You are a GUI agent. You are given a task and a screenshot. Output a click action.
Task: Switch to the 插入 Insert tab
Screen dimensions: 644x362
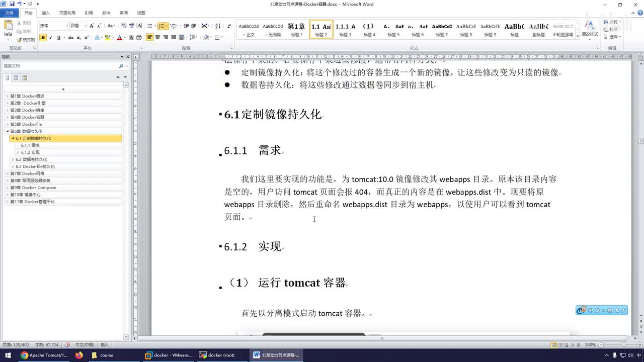point(46,13)
